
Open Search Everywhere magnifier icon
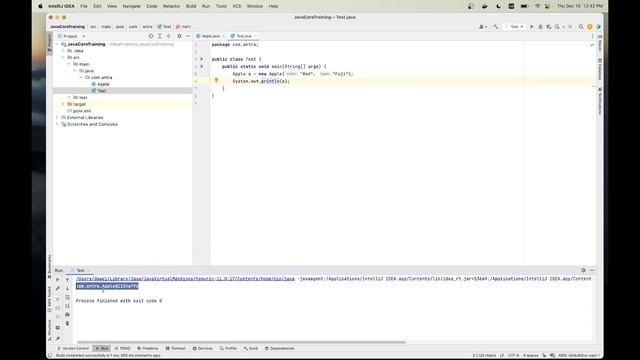[x=581, y=27]
